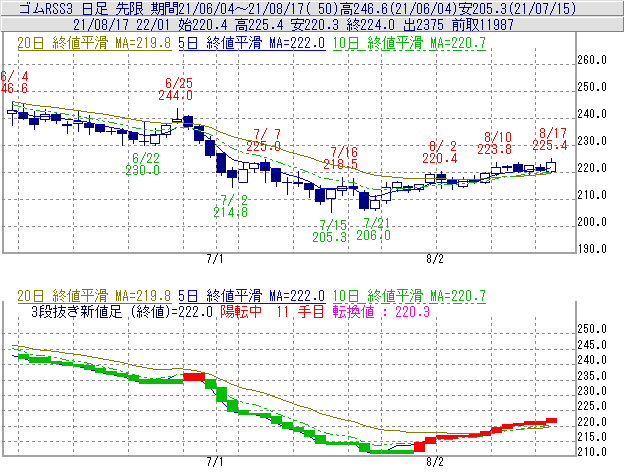Screen dimensions: 624x475
Task: Click the 260.0 price axis label in top chart
Action: 592,60
